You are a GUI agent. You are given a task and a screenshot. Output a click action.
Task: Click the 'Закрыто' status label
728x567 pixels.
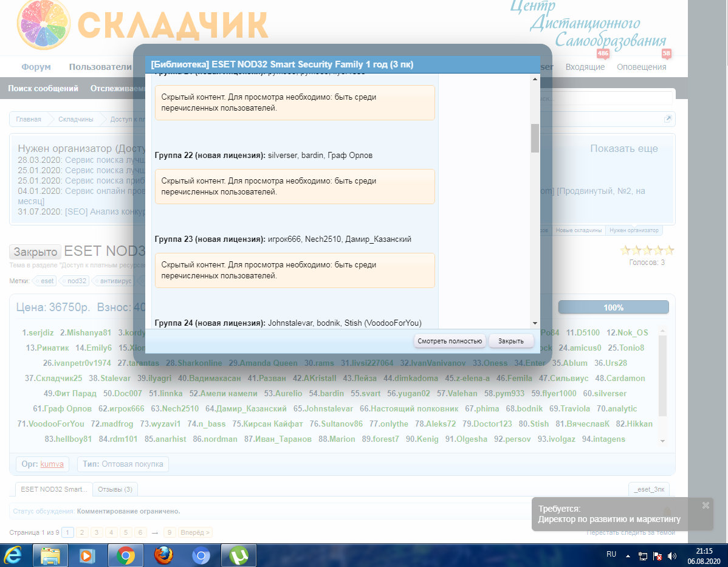pyautogui.click(x=35, y=252)
